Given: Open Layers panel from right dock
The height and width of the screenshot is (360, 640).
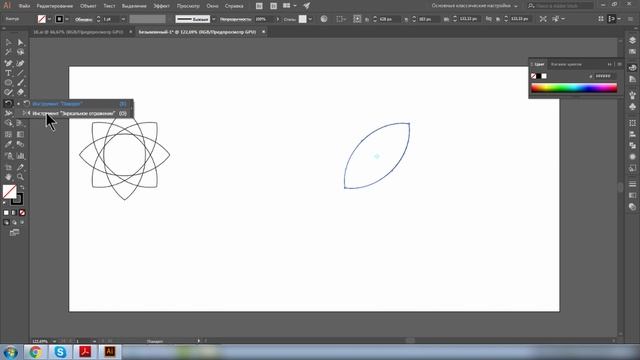Looking at the screenshot, I should 632,41.
